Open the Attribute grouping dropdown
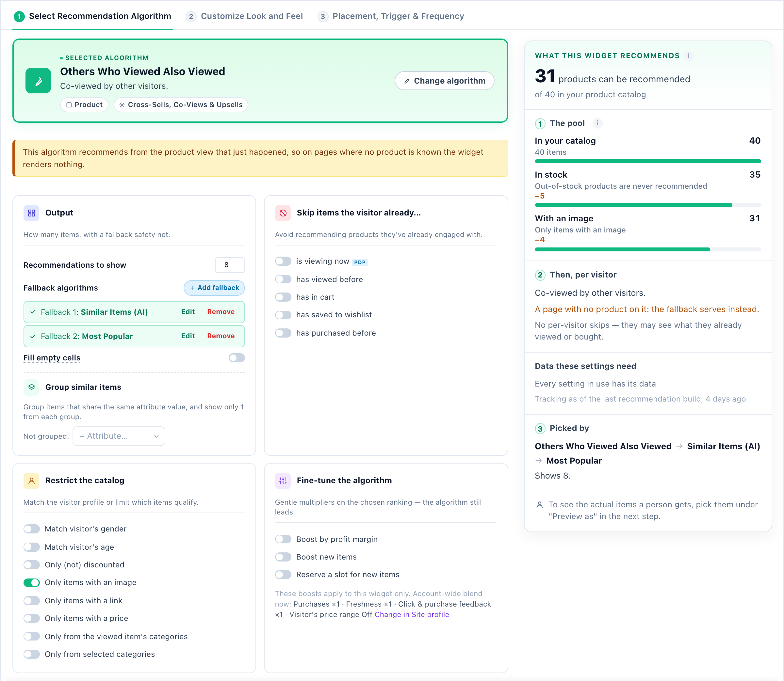The image size is (784, 681). [x=119, y=436]
